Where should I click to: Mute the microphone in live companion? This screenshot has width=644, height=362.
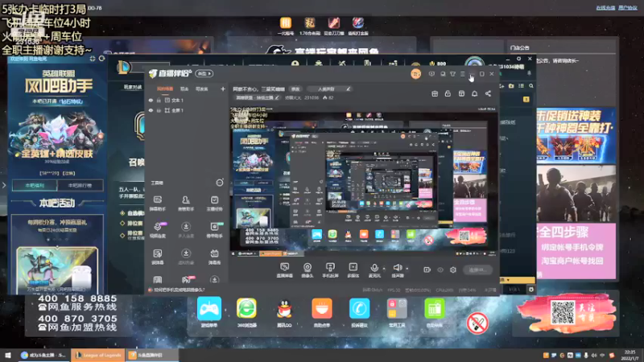click(x=374, y=268)
